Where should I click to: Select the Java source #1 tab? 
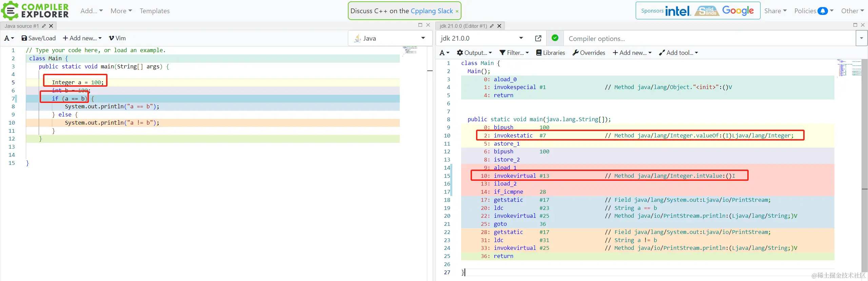21,26
